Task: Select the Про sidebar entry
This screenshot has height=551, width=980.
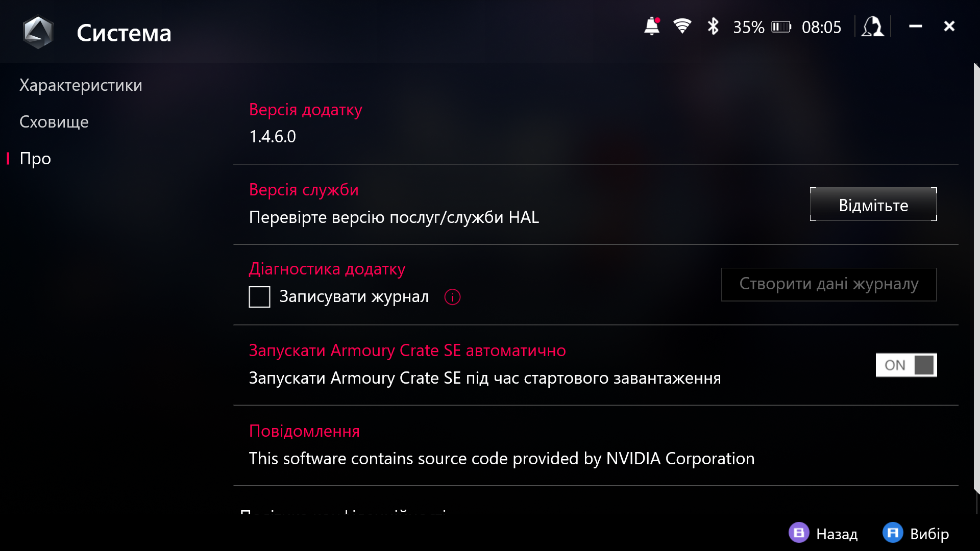Action: coord(35,158)
